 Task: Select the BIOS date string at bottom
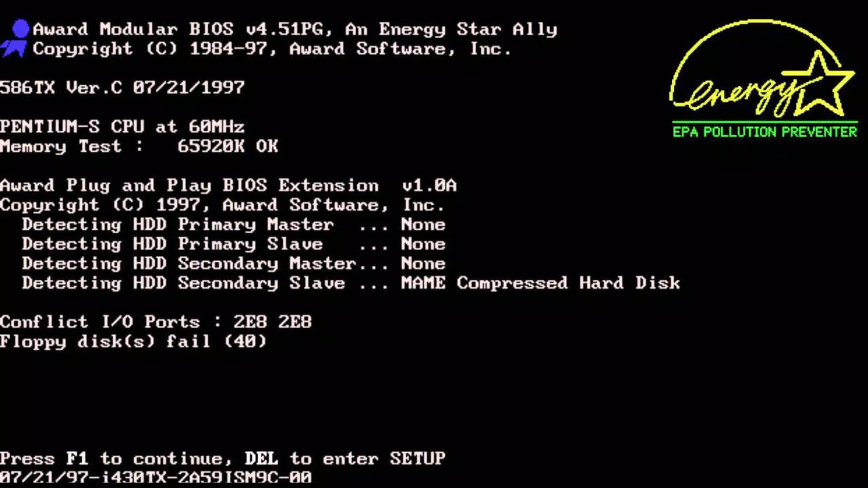156,477
